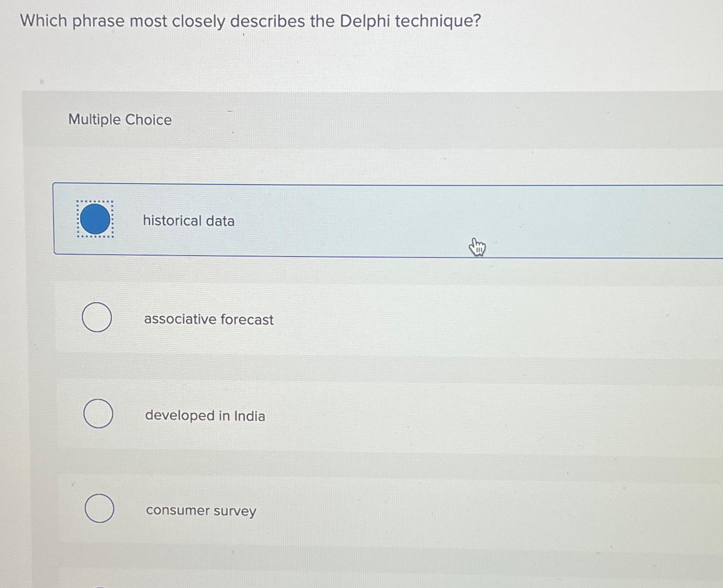Image resolution: width=723 pixels, height=588 pixels.
Task: Click the consumer survey answer text
Action: pyautogui.click(x=200, y=511)
